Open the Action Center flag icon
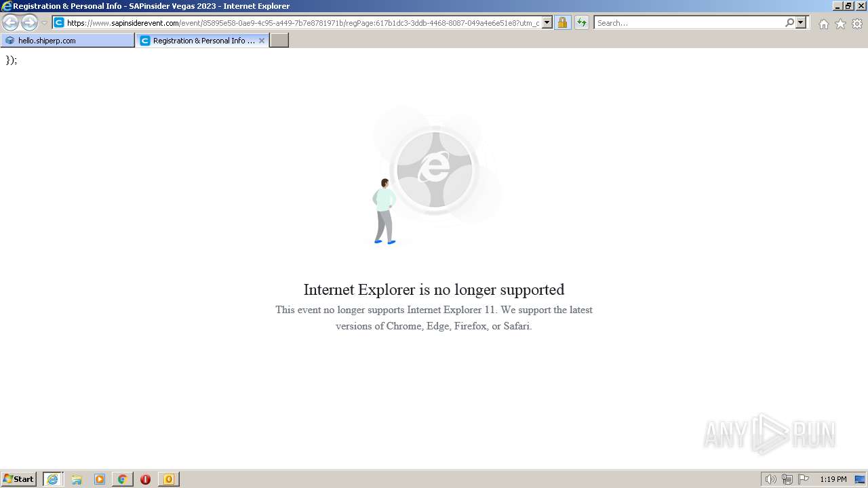868x488 pixels. click(804, 479)
